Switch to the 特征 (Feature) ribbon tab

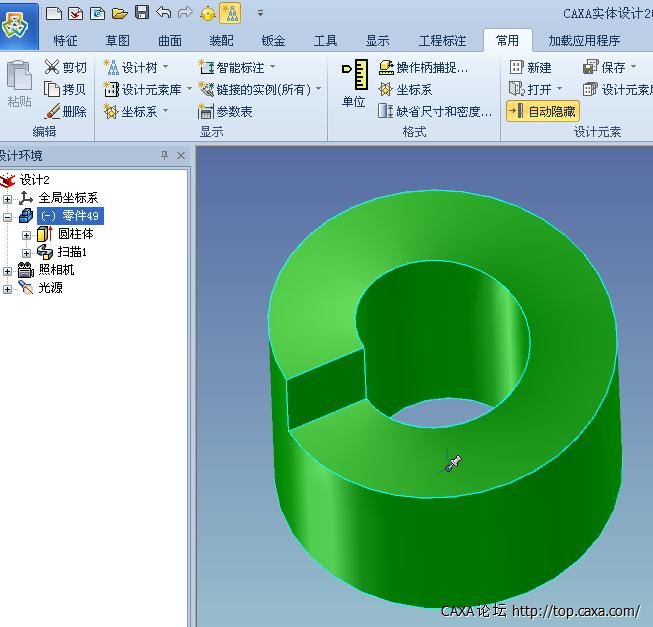click(x=66, y=41)
